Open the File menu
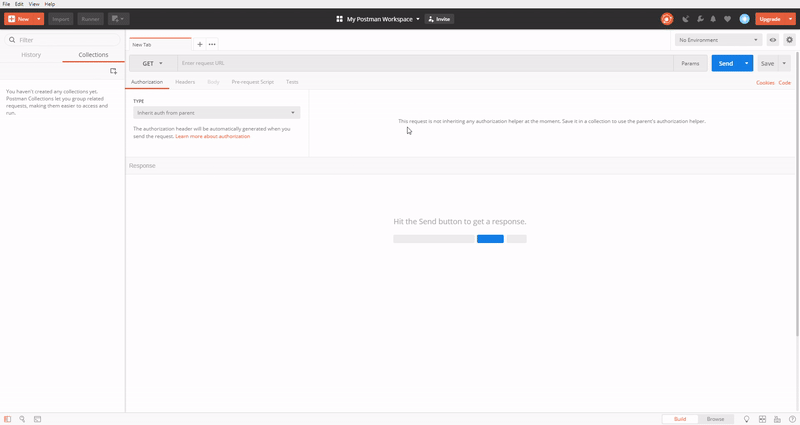Viewport: 800px width, 425px height. click(6, 4)
